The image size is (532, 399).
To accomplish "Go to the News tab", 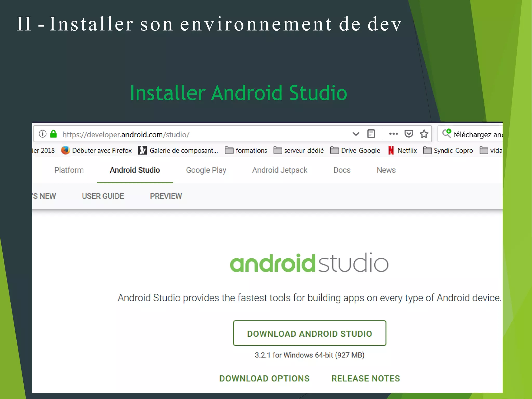I will pyautogui.click(x=386, y=170).
